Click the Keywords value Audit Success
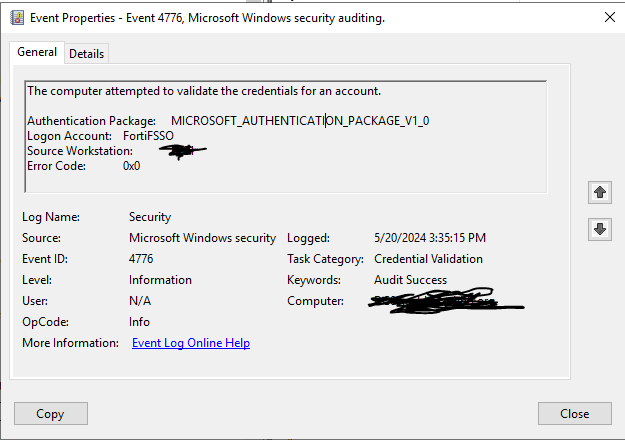The image size is (625, 440). (410, 280)
